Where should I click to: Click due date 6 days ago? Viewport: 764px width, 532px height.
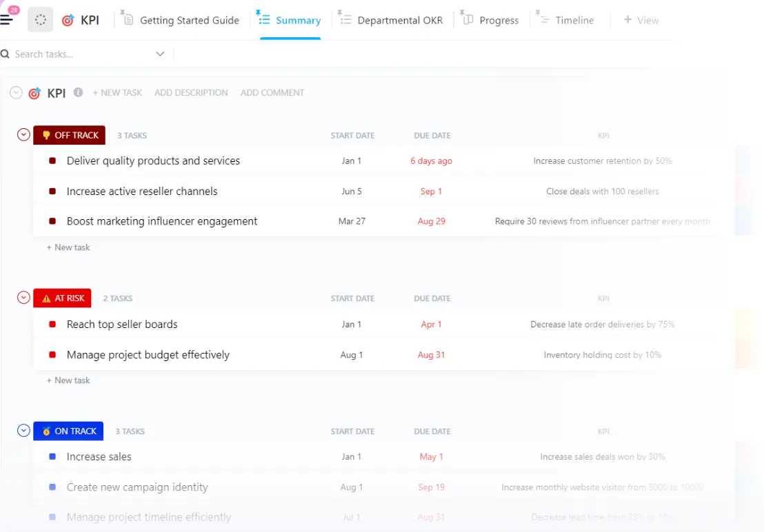(x=431, y=161)
